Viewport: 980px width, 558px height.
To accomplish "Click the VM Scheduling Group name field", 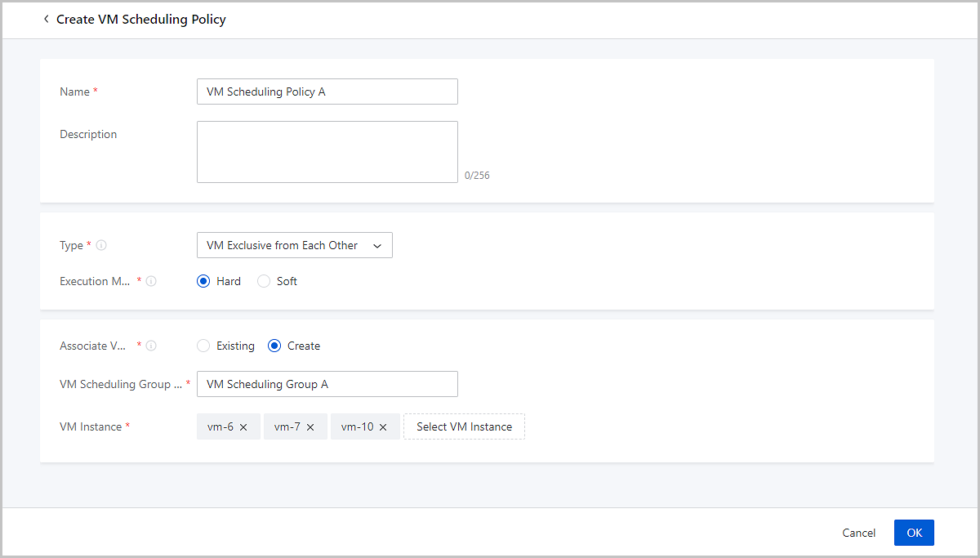I will click(327, 384).
